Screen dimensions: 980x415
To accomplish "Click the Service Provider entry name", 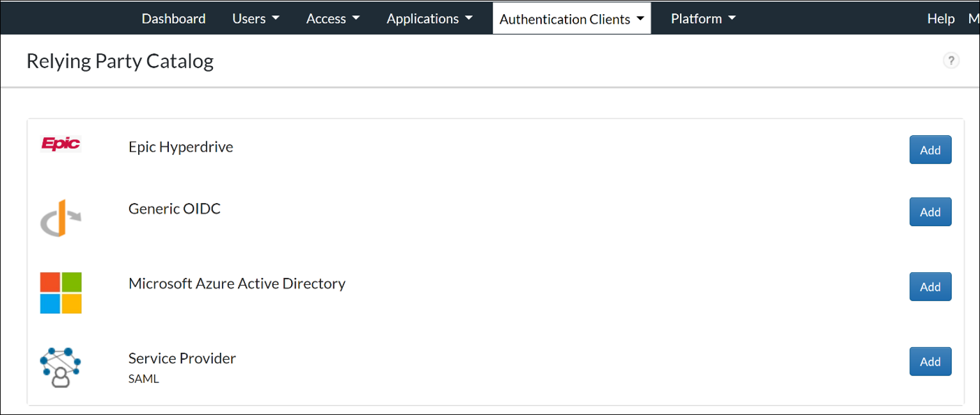I will (182, 358).
